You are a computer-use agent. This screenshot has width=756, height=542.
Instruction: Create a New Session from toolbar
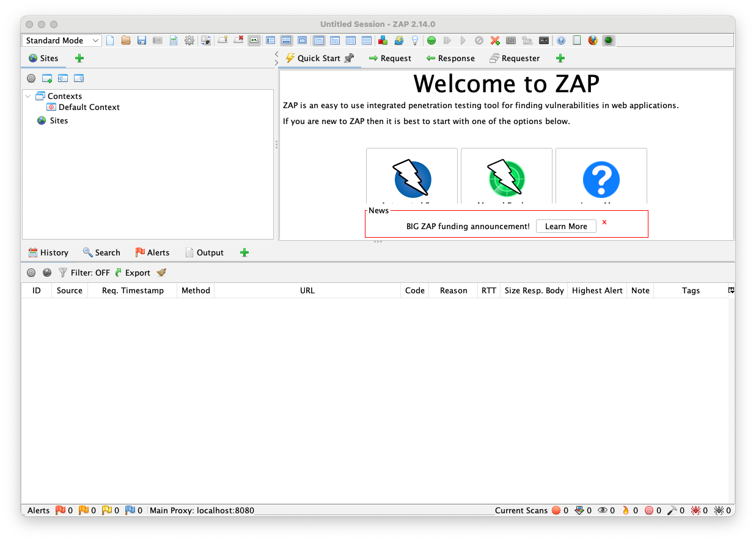click(110, 41)
